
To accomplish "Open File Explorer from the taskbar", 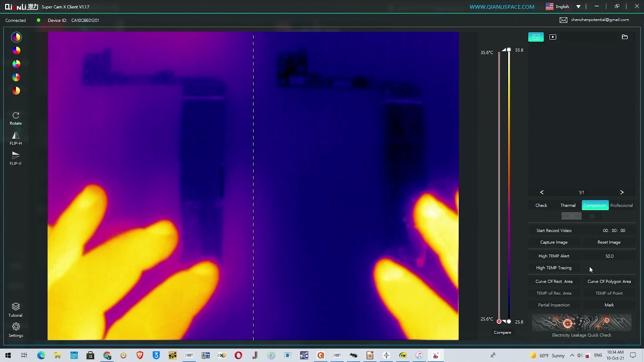I will click(x=57, y=355).
